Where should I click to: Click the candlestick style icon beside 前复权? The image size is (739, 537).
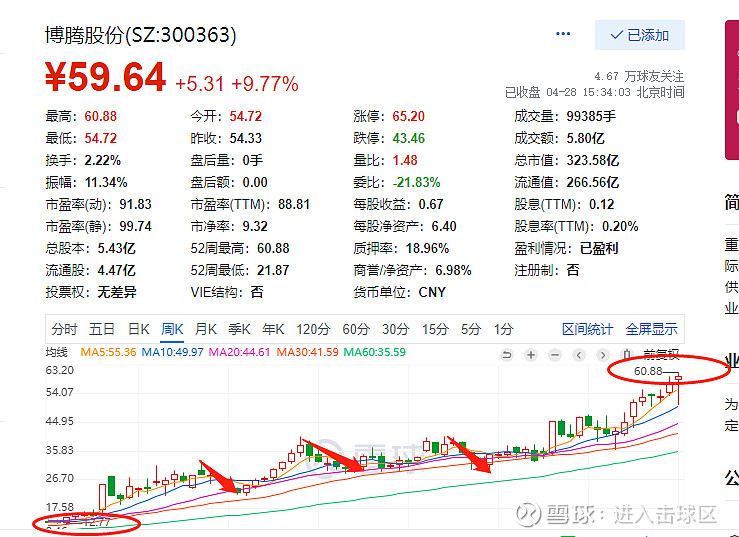pyautogui.click(x=627, y=355)
